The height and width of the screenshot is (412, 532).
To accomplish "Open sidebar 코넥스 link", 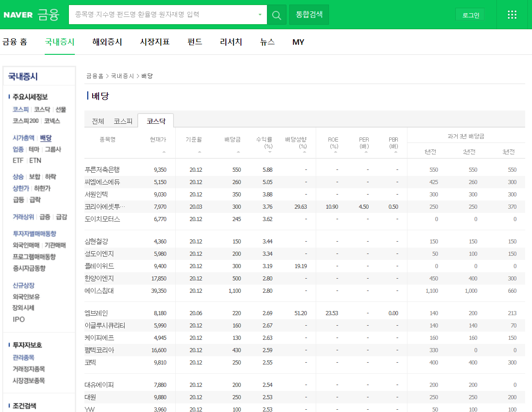I will pos(52,121).
